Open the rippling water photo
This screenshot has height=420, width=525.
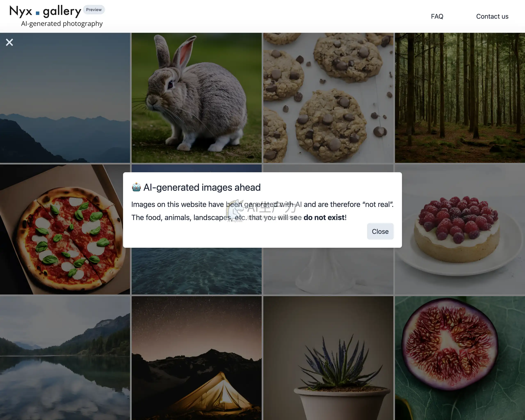[196, 271]
